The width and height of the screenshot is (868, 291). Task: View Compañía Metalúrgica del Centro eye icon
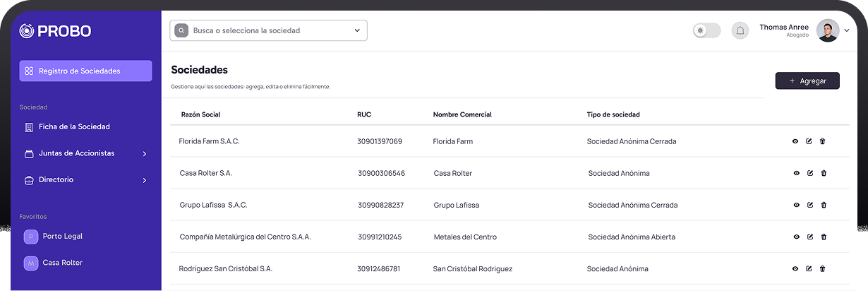click(797, 237)
